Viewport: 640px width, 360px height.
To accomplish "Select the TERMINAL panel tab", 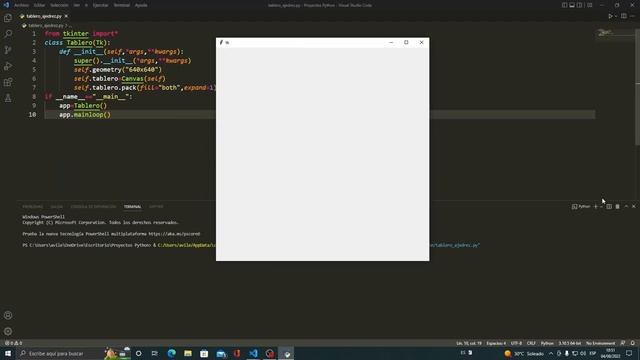I will pyautogui.click(x=133, y=207).
